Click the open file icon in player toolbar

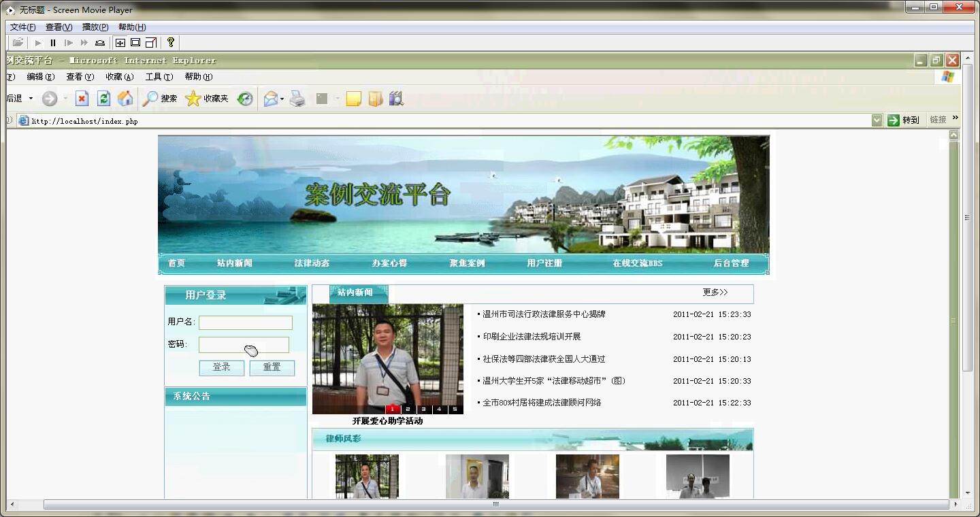point(18,43)
